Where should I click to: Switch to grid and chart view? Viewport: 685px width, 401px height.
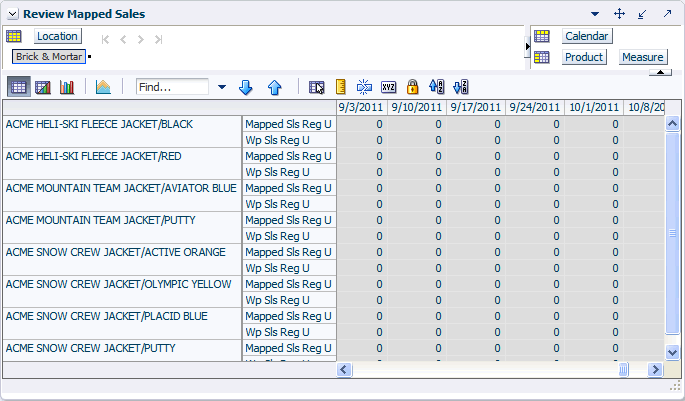pyautogui.click(x=43, y=87)
